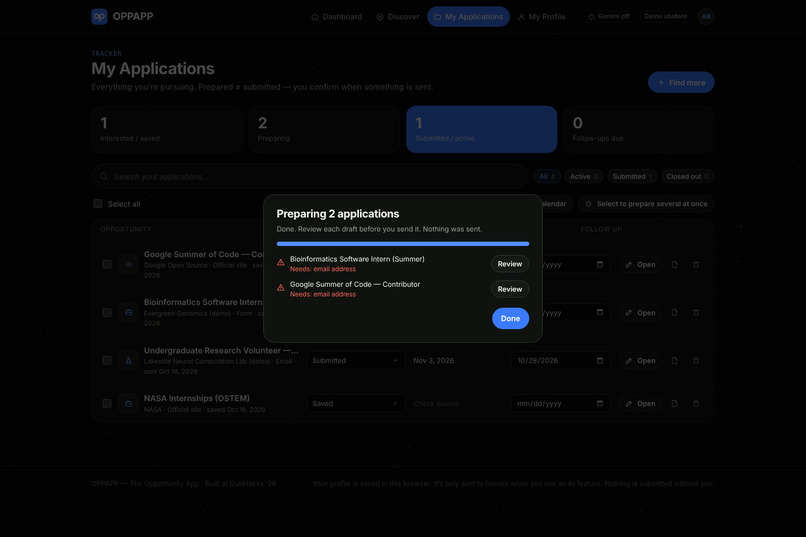This screenshot has height=537, width=806.
Task: Check the Select all checkbox
Action: [98, 203]
